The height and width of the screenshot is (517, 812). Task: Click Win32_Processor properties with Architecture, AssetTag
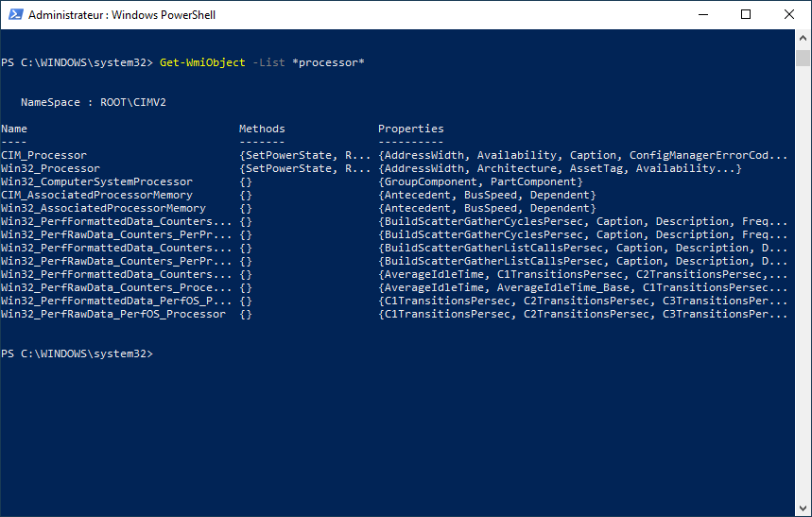coord(560,169)
